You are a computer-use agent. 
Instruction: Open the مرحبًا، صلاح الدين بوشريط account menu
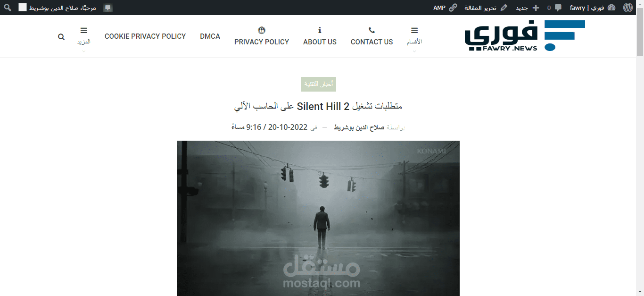(63, 8)
